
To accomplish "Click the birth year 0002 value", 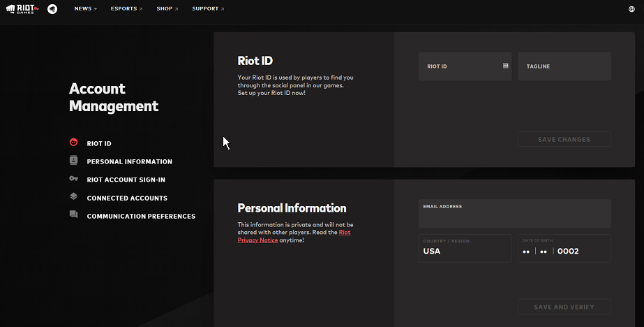I will tap(568, 252).
